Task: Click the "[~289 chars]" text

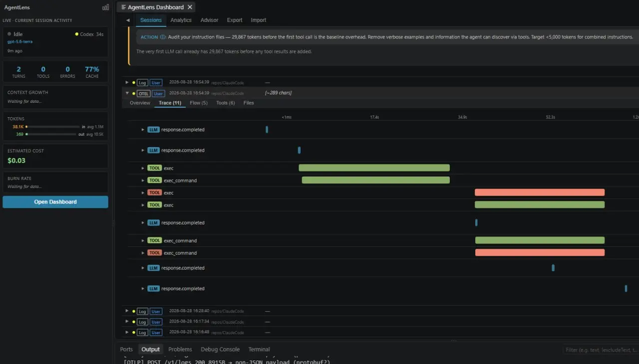Action: pos(279,93)
